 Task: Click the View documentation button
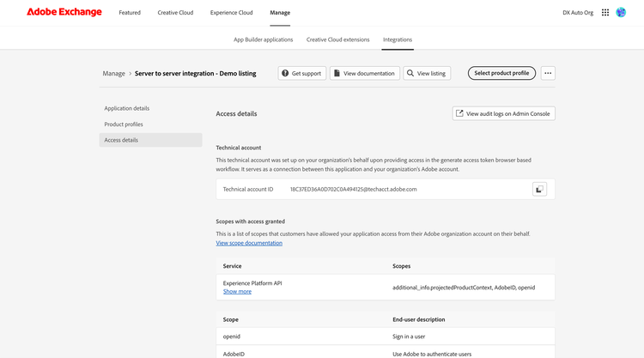pos(365,73)
